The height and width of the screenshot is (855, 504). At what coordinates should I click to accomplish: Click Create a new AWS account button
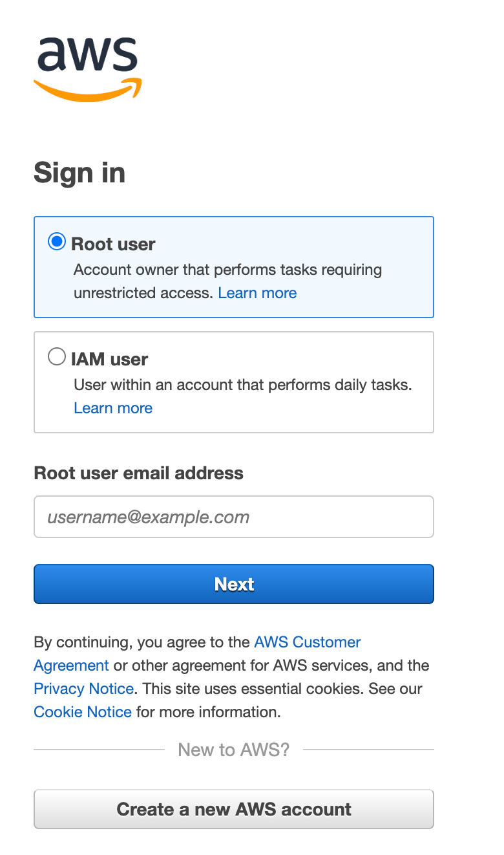coord(234,809)
